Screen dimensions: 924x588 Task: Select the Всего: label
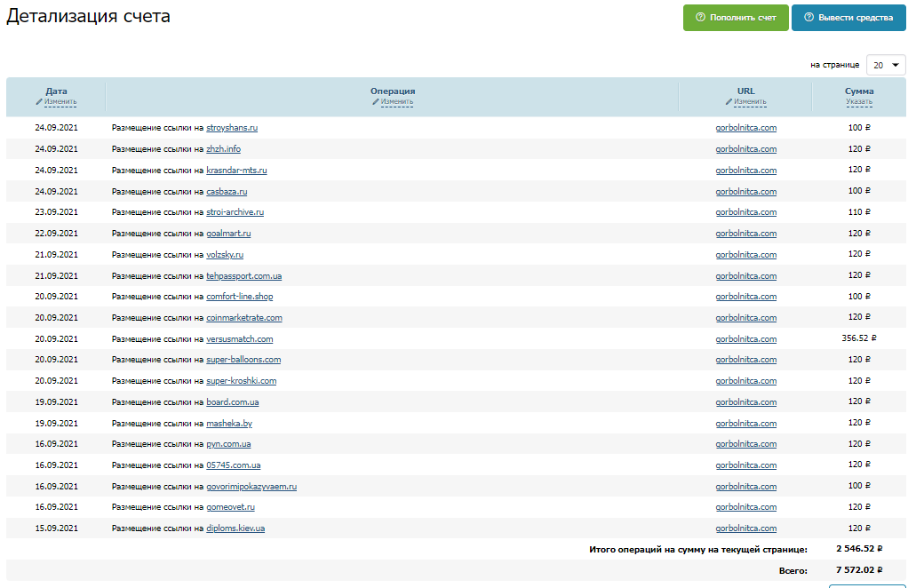[793, 570]
